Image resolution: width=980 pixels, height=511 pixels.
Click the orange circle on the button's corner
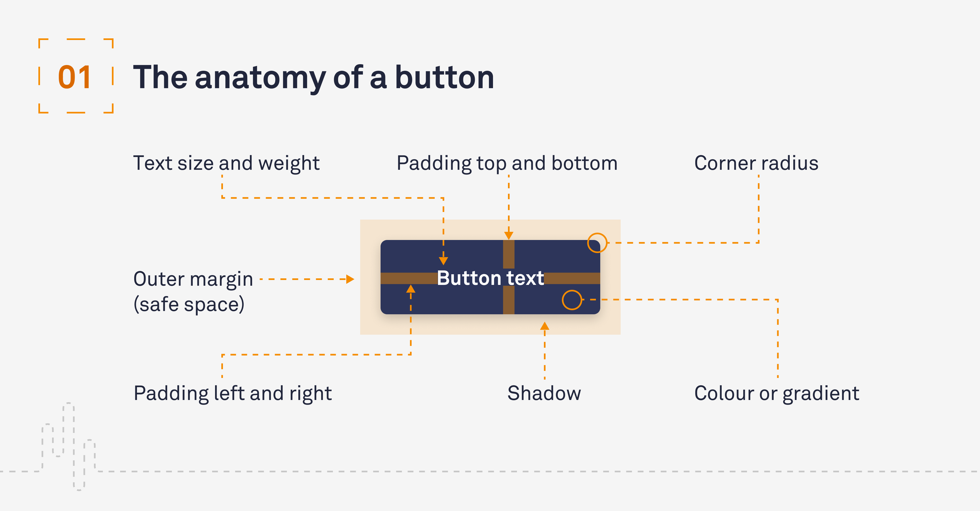597,242
